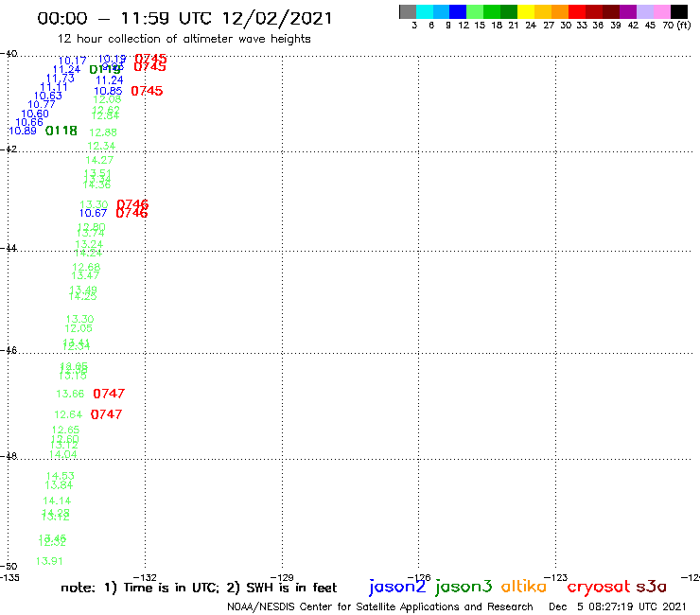Click the wave height value 10.60
700x615 pixels.
(x=35, y=114)
